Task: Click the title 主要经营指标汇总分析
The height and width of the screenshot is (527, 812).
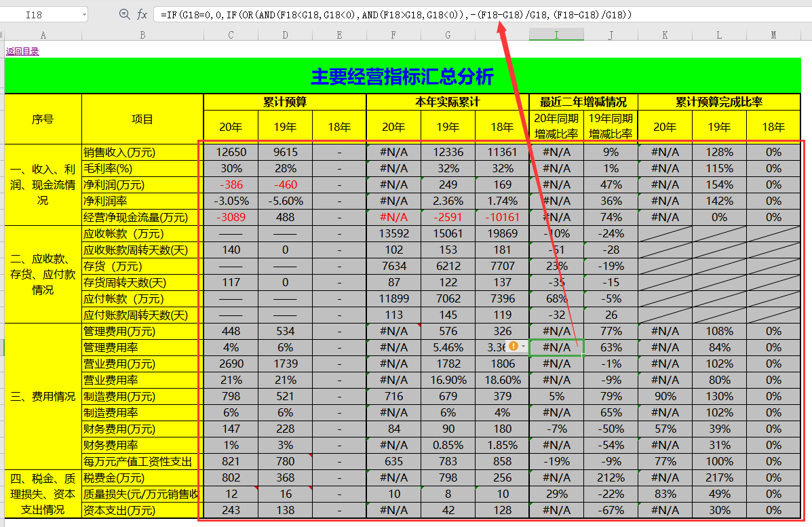Action: pos(402,76)
